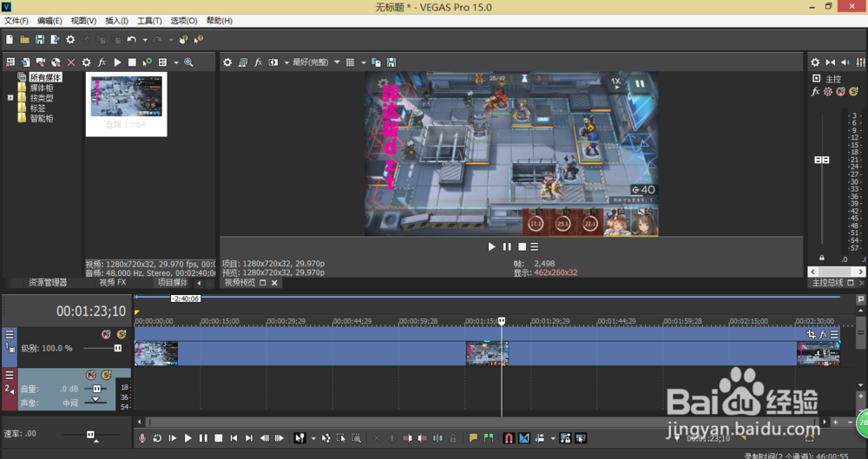Stop in the video preview window
This screenshot has height=459, width=868.
pyautogui.click(x=522, y=246)
